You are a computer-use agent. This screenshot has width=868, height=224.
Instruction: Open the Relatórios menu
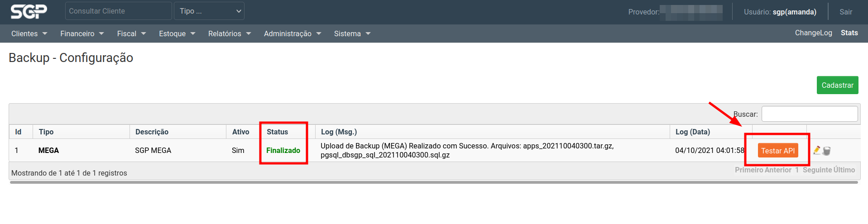coord(229,33)
